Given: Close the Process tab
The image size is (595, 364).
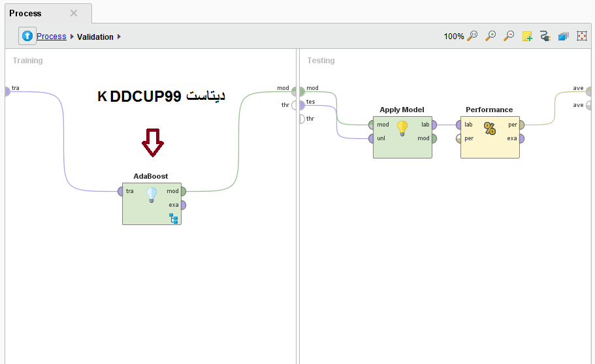Looking at the screenshot, I should click(x=74, y=13).
